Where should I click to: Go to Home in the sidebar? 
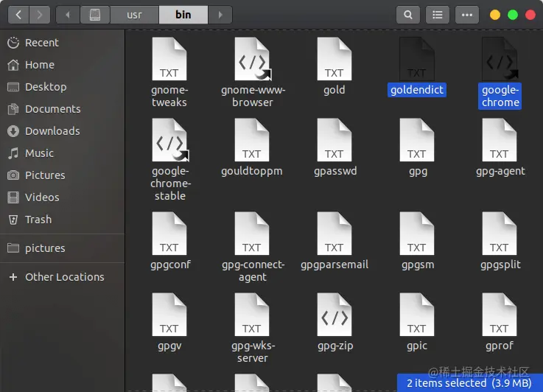[63, 65]
